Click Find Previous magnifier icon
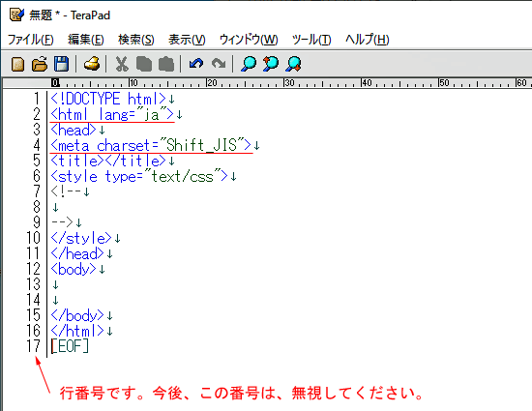Image resolution: width=532 pixels, height=411 pixels. 271,64
